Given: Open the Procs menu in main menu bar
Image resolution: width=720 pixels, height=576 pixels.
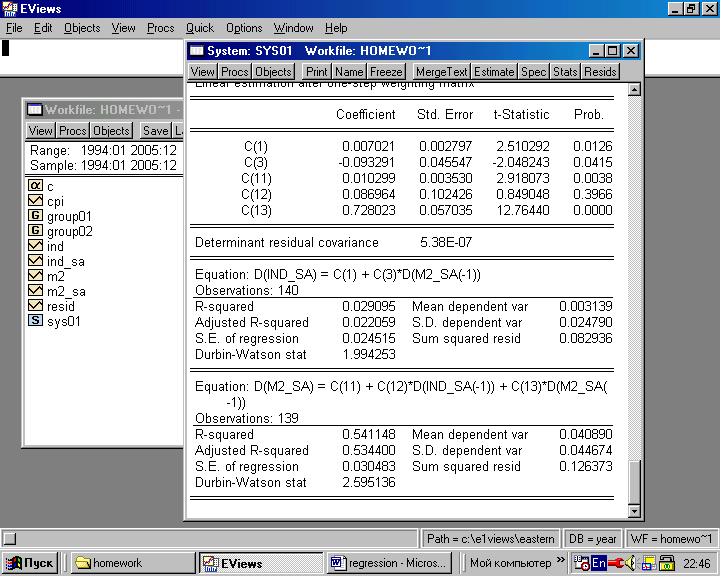Looking at the screenshot, I should (160, 28).
